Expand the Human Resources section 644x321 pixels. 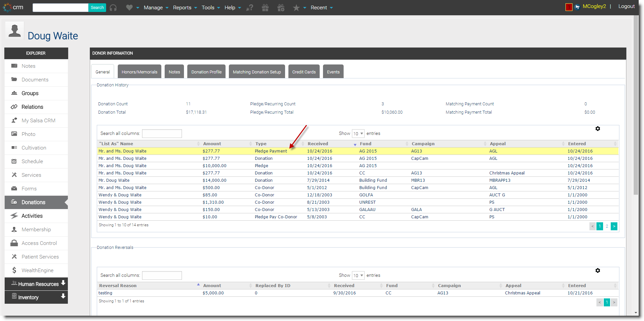click(x=36, y=284)
